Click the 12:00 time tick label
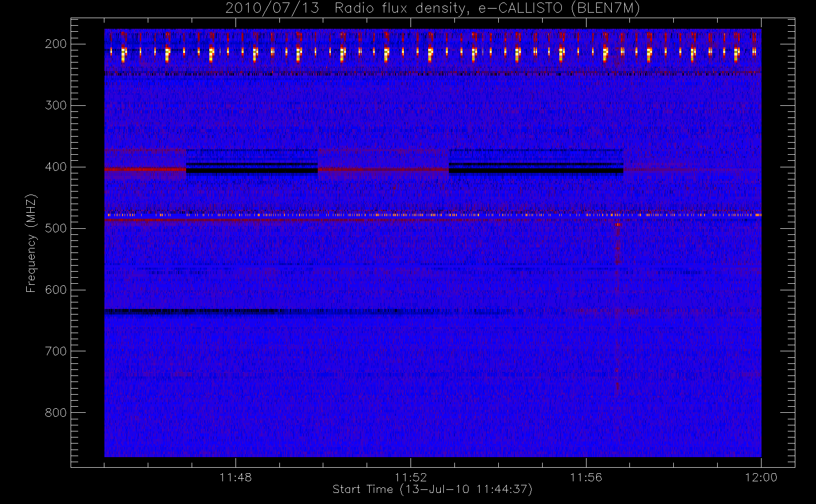The image size is (816, 504). coord(761,477)
